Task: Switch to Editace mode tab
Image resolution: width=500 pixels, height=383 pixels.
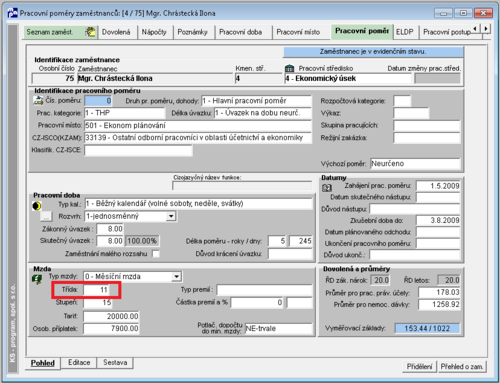Action: (x=79, y=363)
